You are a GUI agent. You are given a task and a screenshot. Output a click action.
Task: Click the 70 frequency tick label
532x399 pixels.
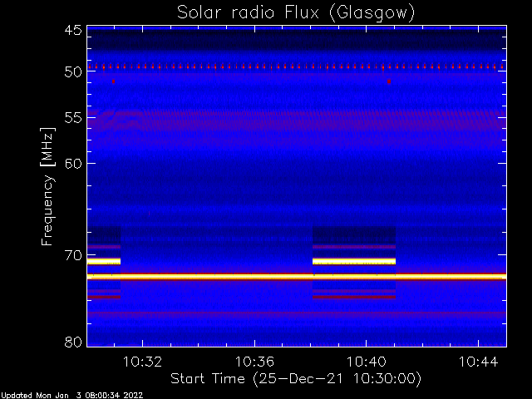point(73,255)
